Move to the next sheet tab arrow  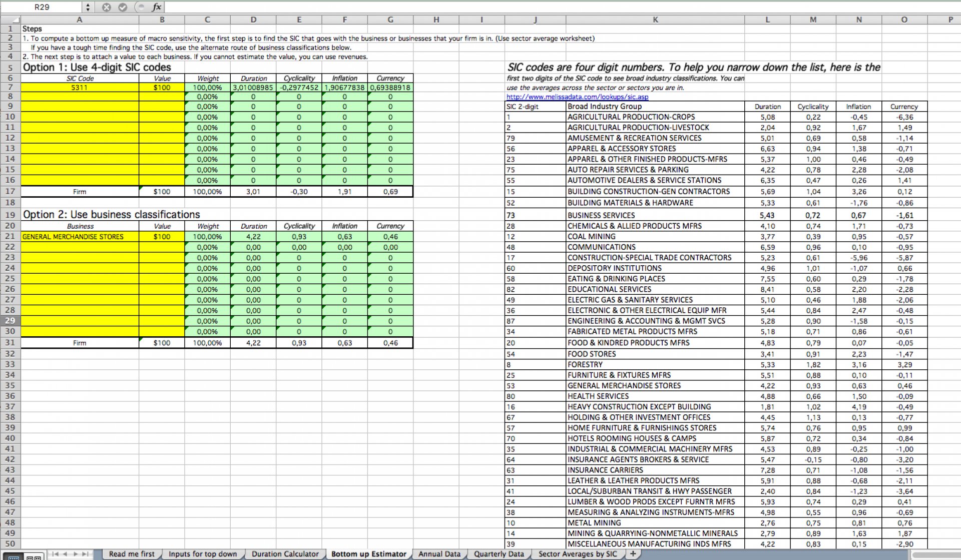point(76,554)
